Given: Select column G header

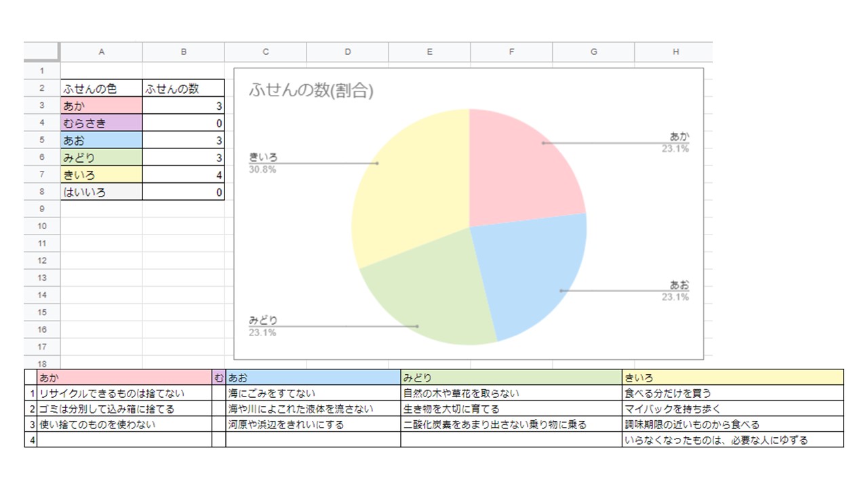Looking at the screenshot, I should (593, 52).
